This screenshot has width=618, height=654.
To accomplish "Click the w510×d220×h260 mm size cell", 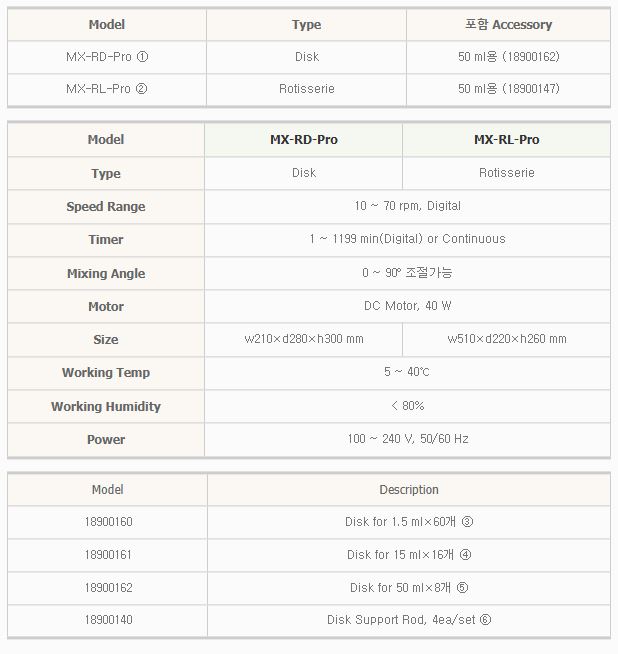I will (506, 339).
